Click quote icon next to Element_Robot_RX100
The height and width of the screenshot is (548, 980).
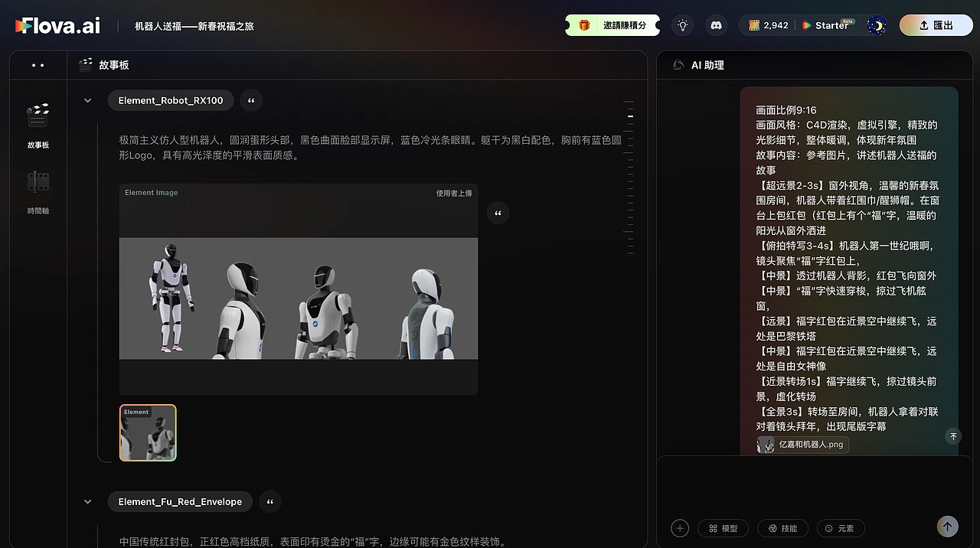tap(251, 100)
